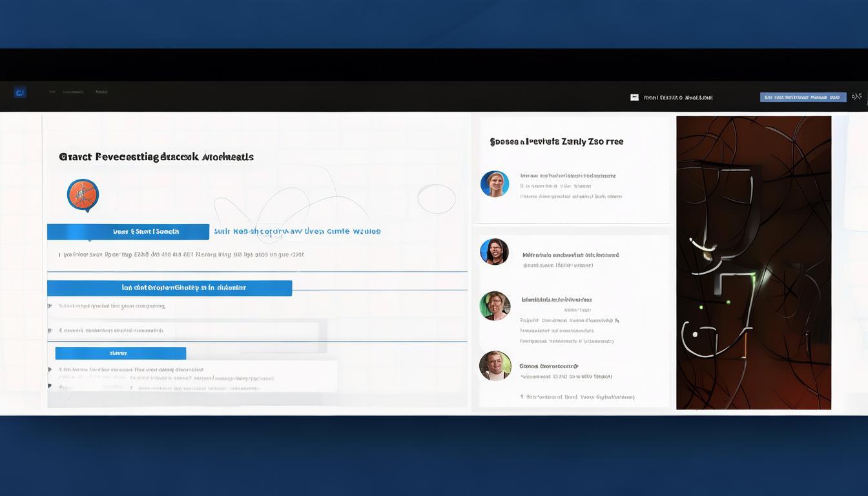868x496 pixels.
Task: Click the small blue 'sbnsir' button
Action: 121,353
